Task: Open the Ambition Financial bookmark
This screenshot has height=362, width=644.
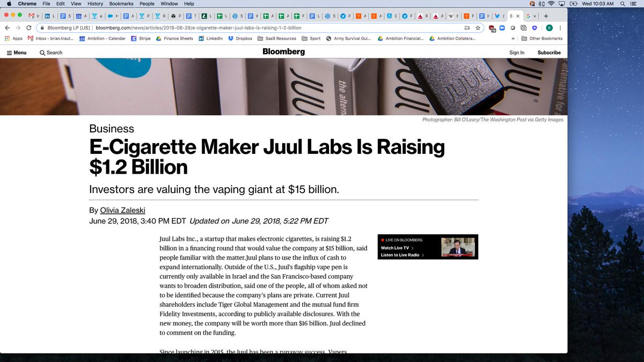Action: click(400, 39)
